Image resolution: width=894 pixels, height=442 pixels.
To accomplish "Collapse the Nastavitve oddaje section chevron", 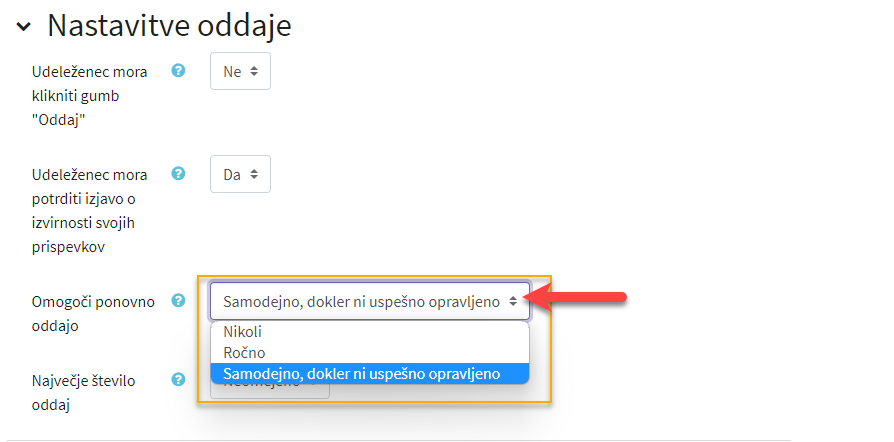I will (x=23, y=27).
